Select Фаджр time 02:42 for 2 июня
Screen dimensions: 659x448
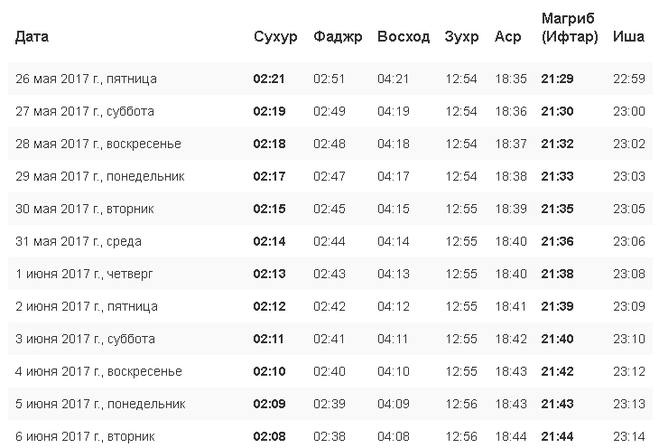(329, 306)
